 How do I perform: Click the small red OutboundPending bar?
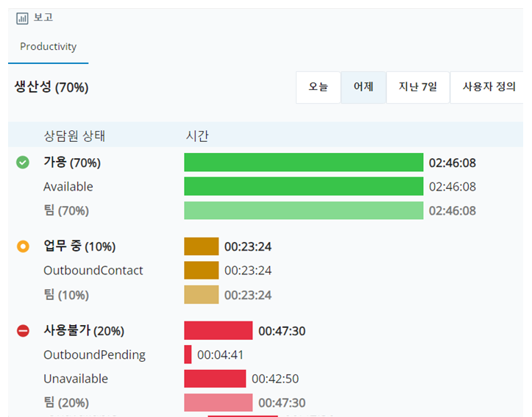coord(188,354)
